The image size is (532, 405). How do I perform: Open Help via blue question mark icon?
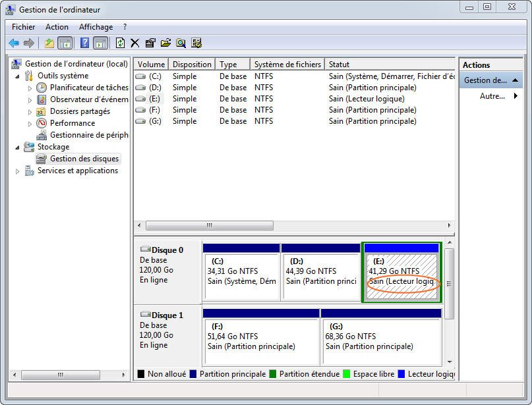(84, 43)
